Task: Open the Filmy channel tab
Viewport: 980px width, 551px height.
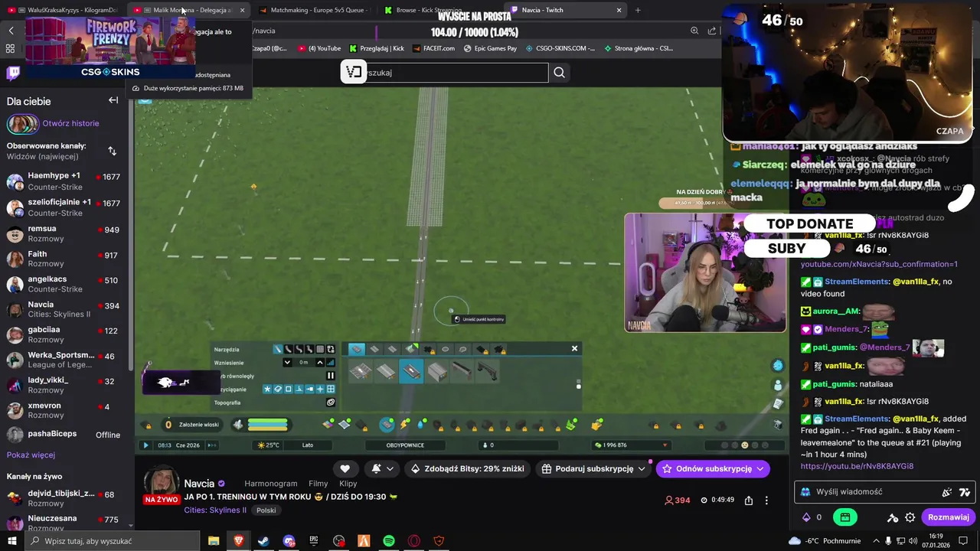Action: click(318, 484)
